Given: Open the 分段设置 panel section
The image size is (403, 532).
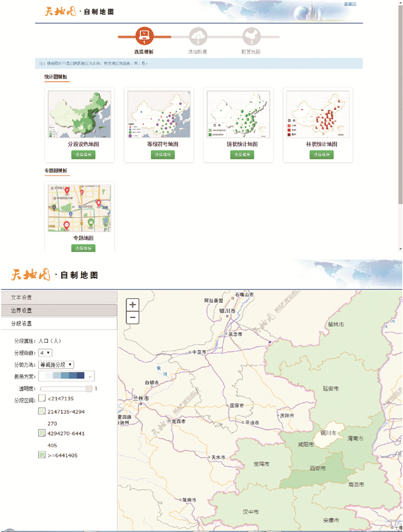Looking at the screenshot, I should coord(58,324).
